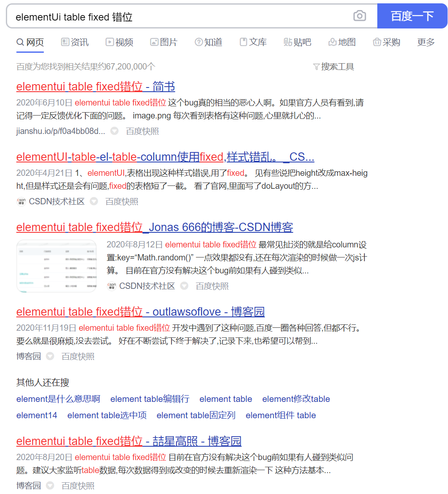Select the 视频 video search icon
Screen dimensions: 448x494
coord(109,42)
